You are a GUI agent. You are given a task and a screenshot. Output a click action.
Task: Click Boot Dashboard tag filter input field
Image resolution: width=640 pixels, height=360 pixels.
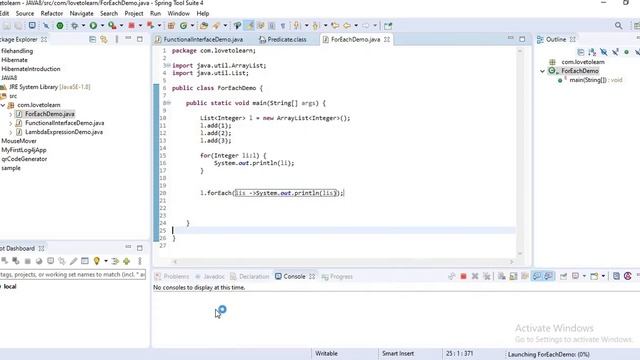(x=73, y=275)
